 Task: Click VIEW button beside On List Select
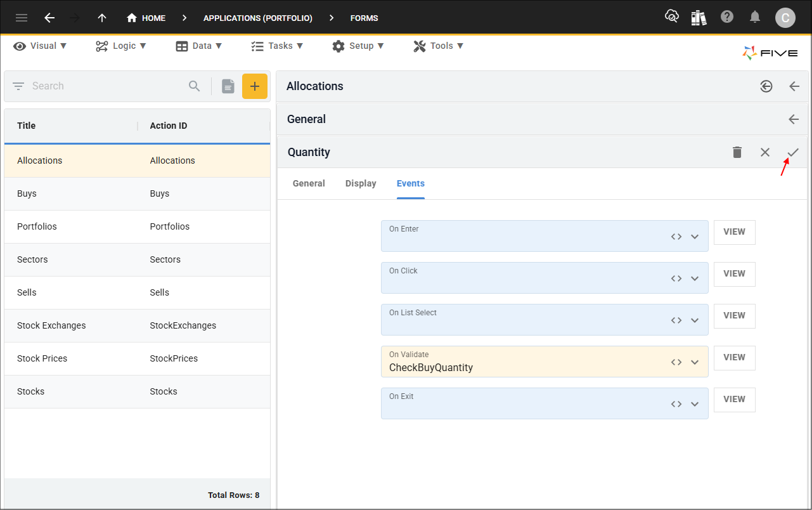click(x=734, y=316)
